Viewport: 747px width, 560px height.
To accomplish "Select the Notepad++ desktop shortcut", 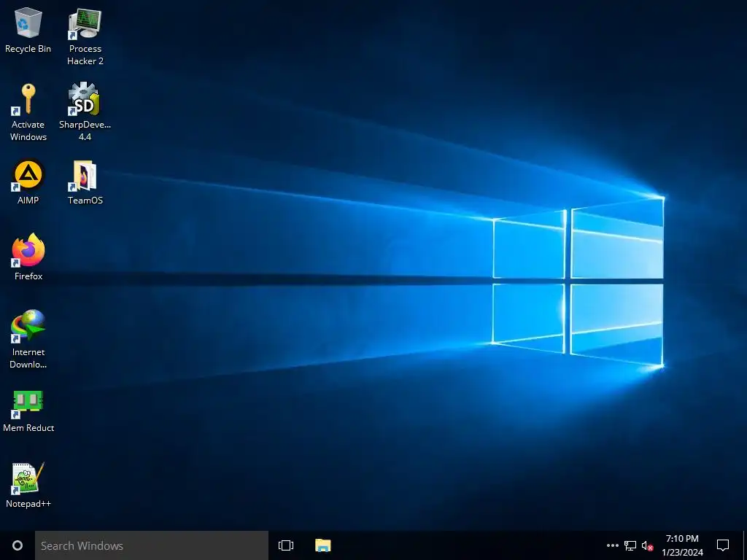I will [28, 485].
